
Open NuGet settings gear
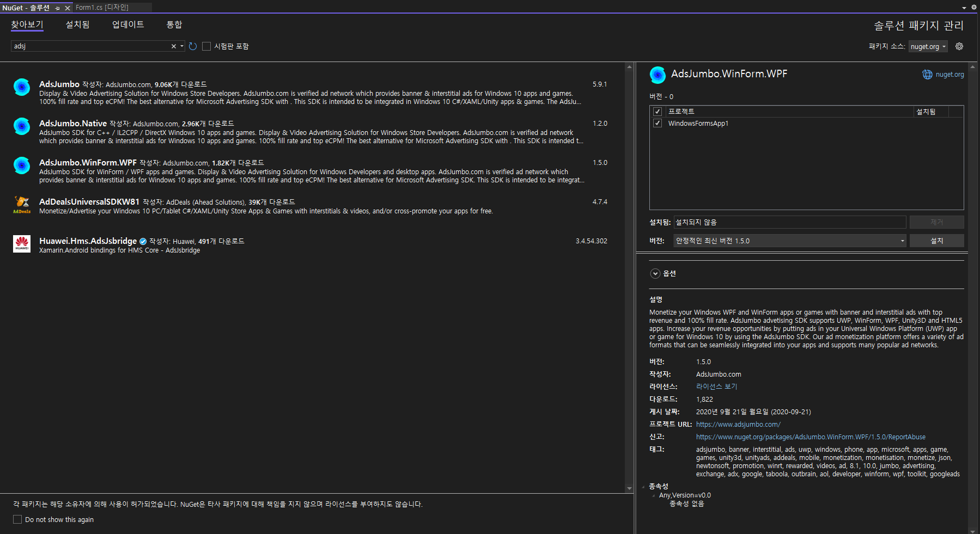point(959,46)
